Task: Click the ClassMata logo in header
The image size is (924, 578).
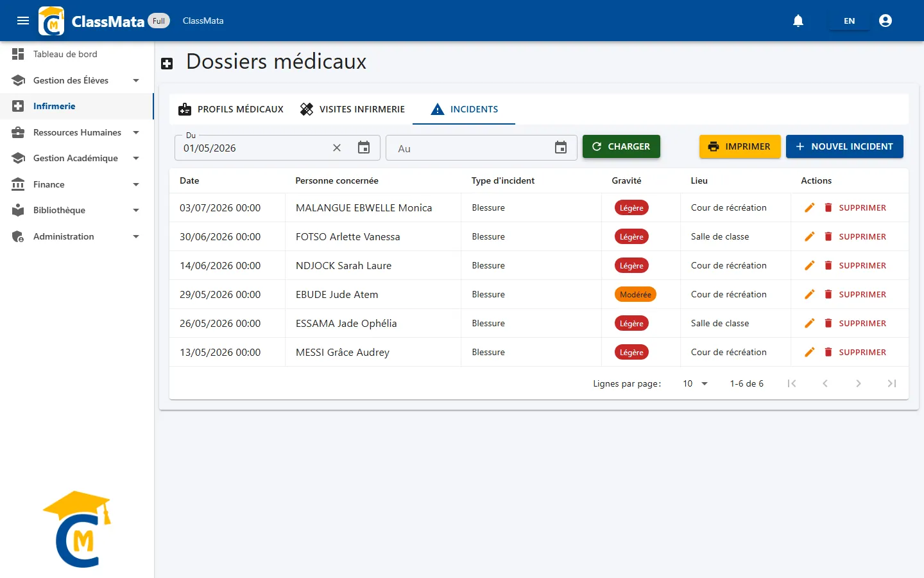Action: 51,21
